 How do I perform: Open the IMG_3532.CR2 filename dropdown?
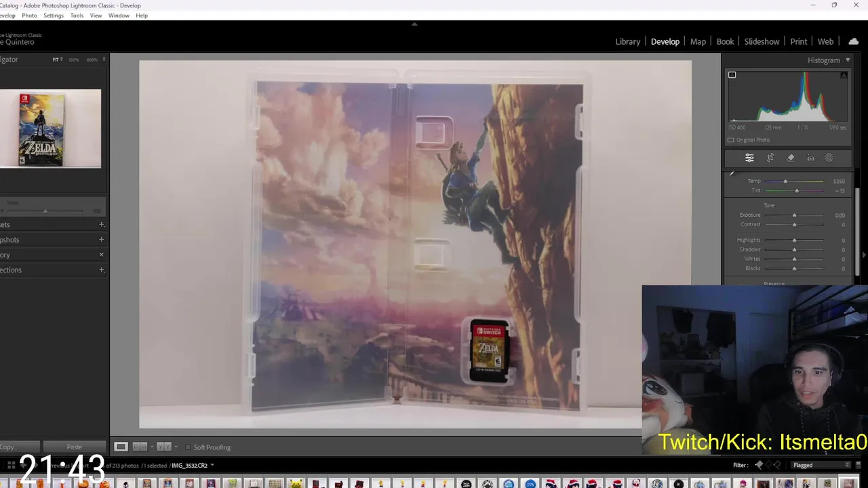pos(193,466)
